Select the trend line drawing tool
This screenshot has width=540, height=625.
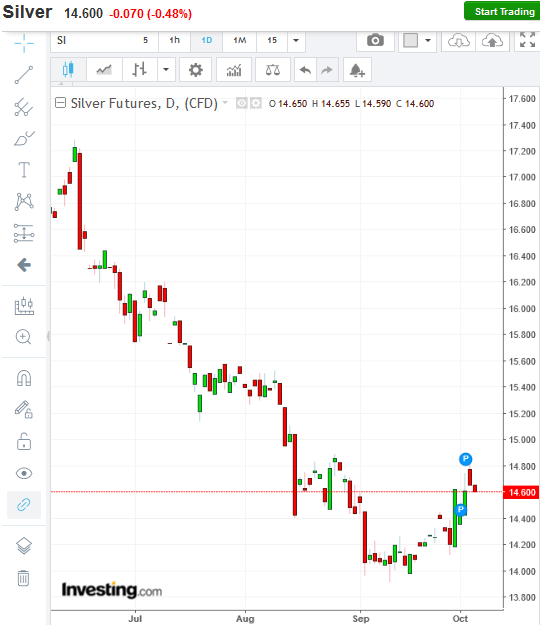coord(24,75)
